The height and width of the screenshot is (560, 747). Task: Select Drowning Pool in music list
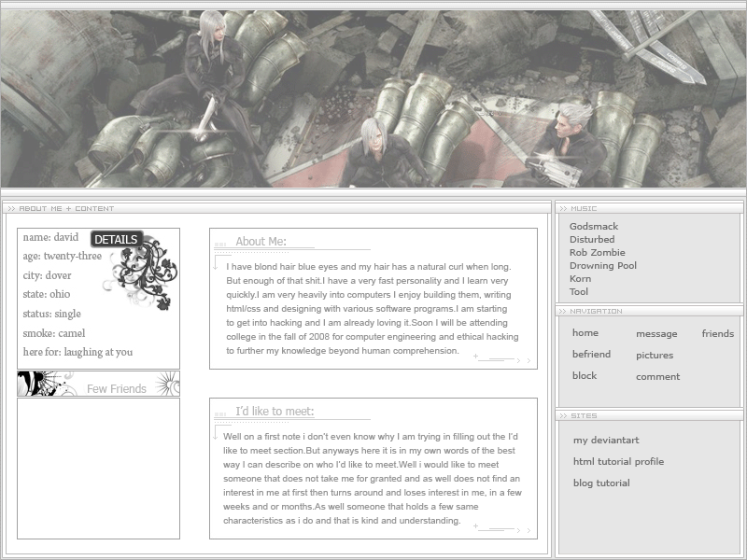[x=603, y=266]
